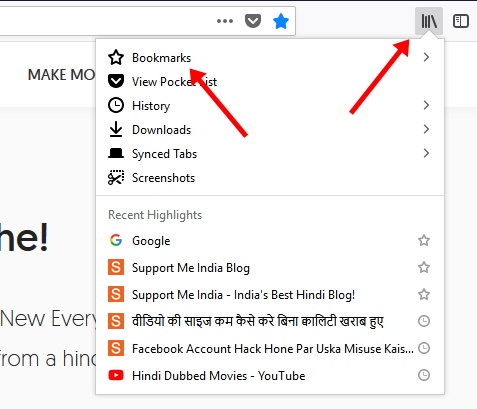Viewport: 477px width, 409px height.
Task: Open Support Me India Blog highlight
Action: [x=270, y=267]
